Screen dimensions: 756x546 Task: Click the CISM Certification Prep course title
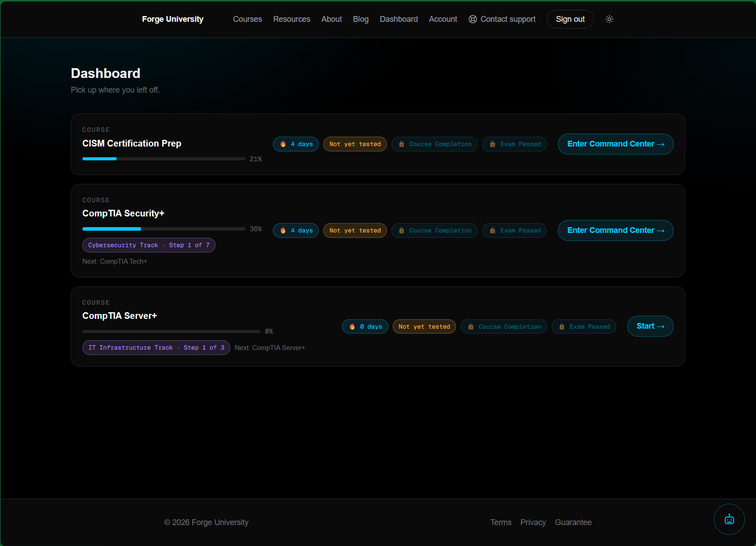(132, 143)
